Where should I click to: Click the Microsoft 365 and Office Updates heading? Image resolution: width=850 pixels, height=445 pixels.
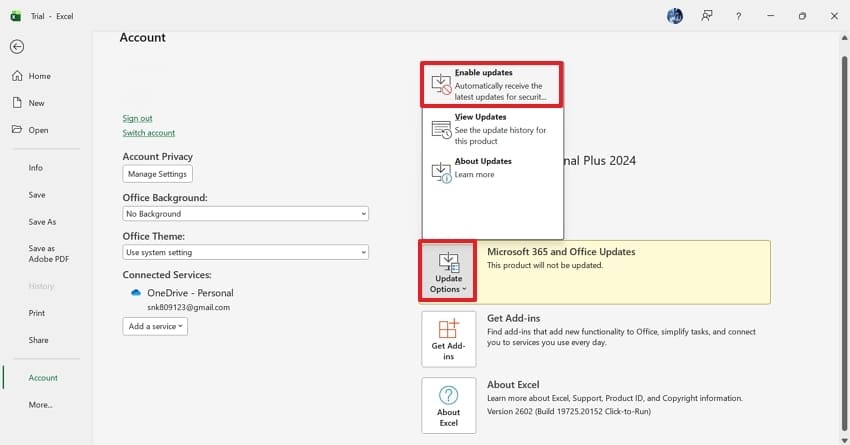561,251
